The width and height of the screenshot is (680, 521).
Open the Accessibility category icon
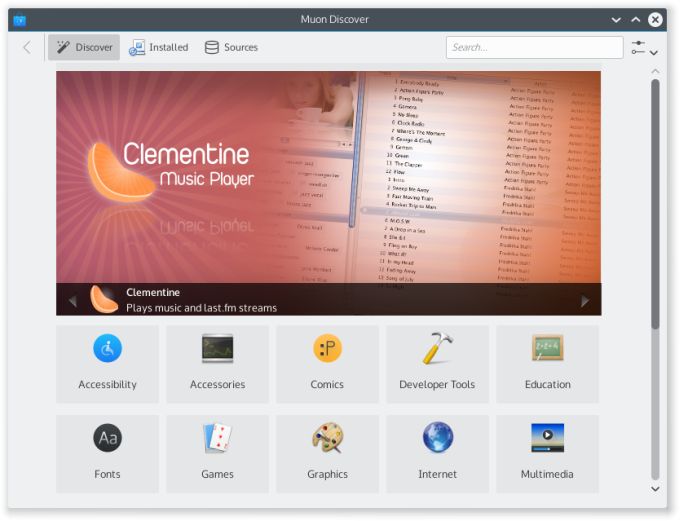point(107,348)
